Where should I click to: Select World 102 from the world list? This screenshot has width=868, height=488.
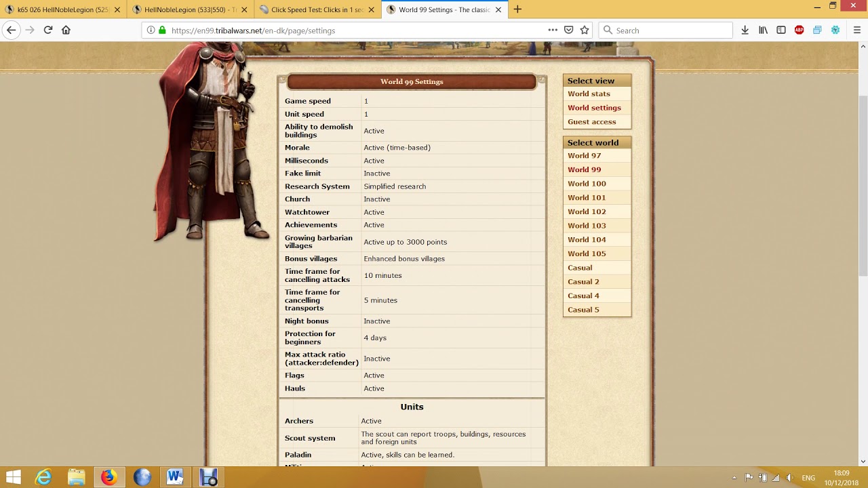[587, 211]
